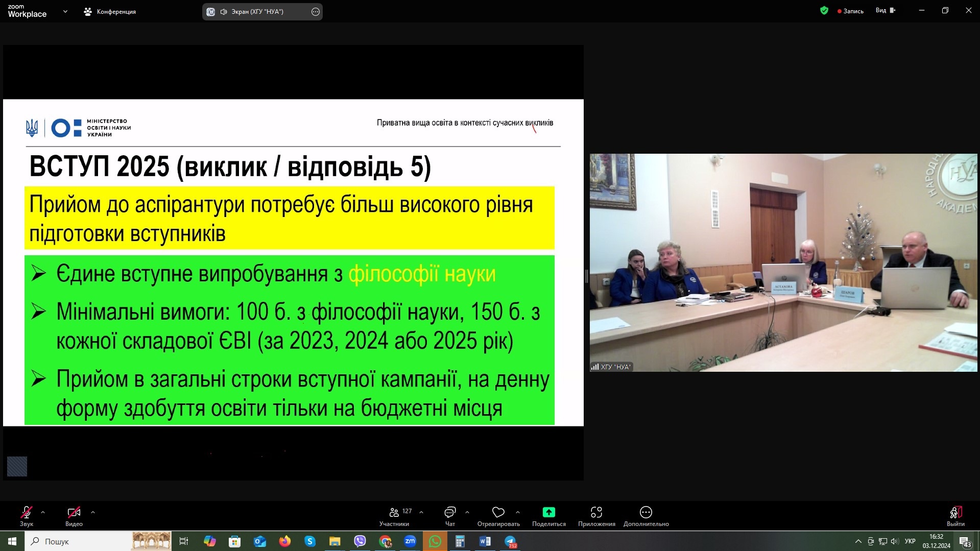Open shared screen options ellipsis
The image size is (980, 551).
pyautogui.click(x=316, y=12)
